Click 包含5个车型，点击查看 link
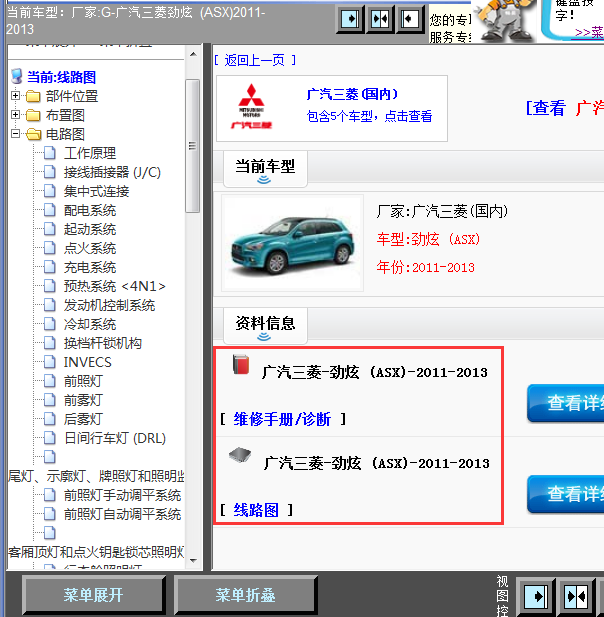Screen dimensions: 604x617 pyautogui.click(x=369, y=116)
